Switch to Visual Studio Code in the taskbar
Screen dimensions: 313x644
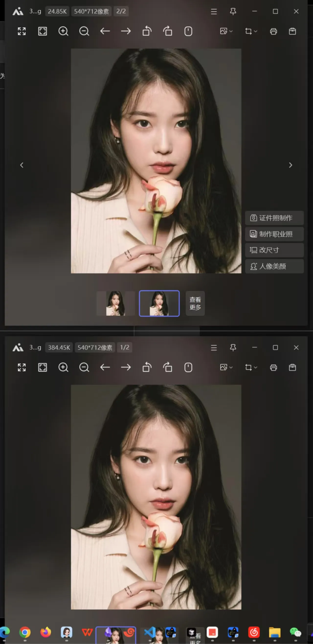point(150,633)
